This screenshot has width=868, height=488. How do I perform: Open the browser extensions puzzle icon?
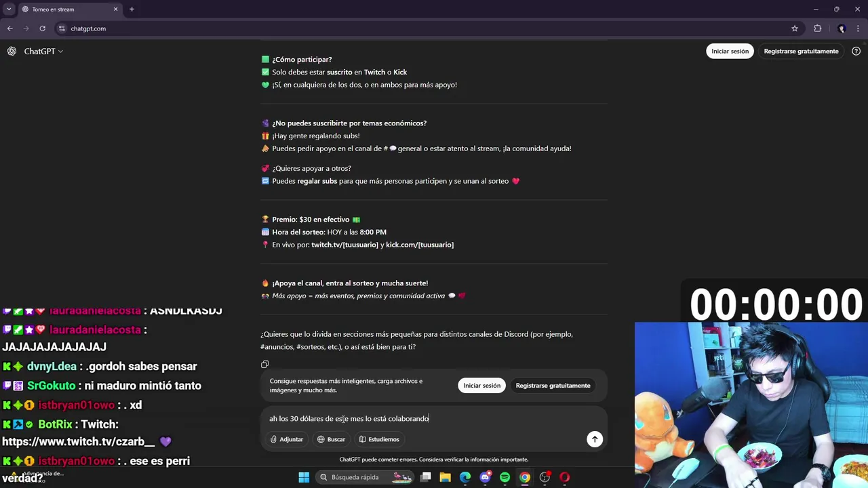(x=817, y=28)
